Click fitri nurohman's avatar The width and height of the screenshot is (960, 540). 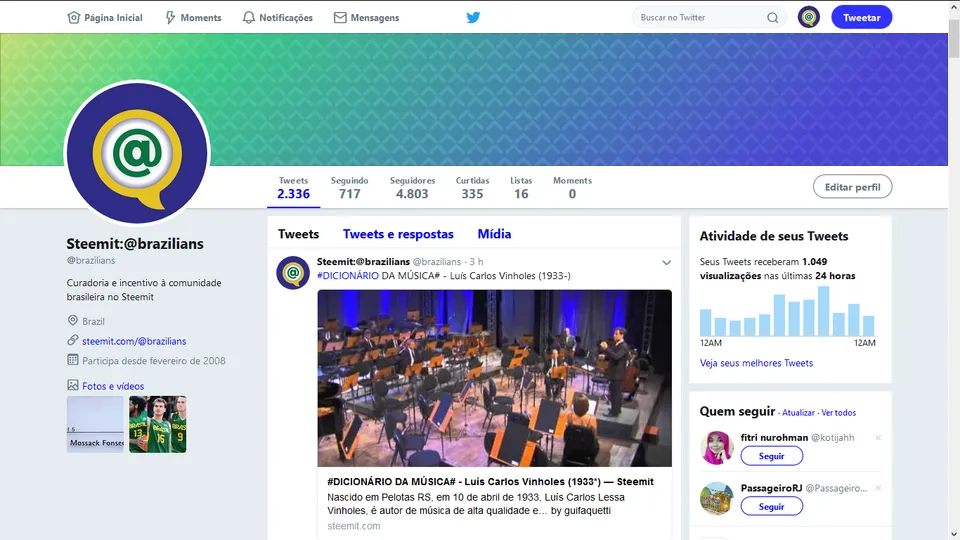coord(716,448)
